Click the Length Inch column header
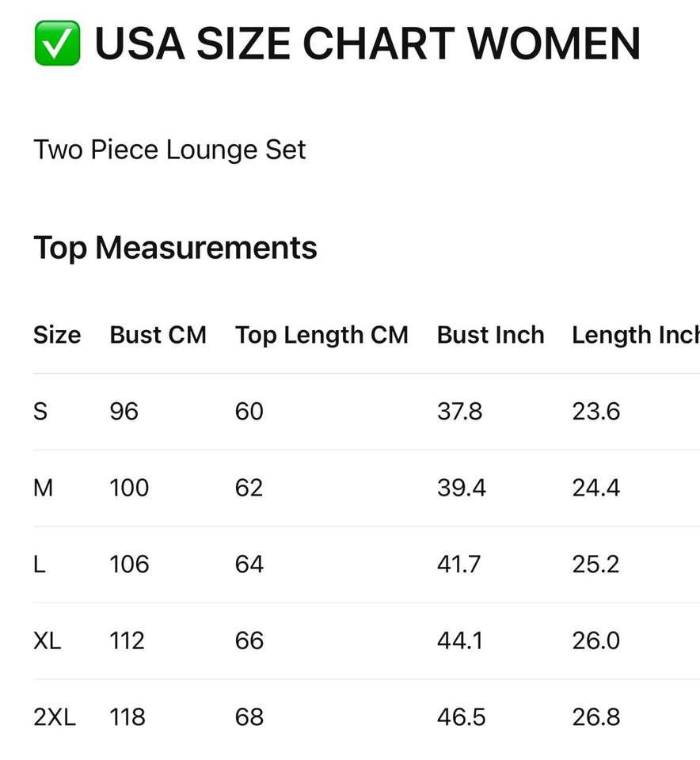This screenshot has height=760, width=700. [x=635, y=335]
